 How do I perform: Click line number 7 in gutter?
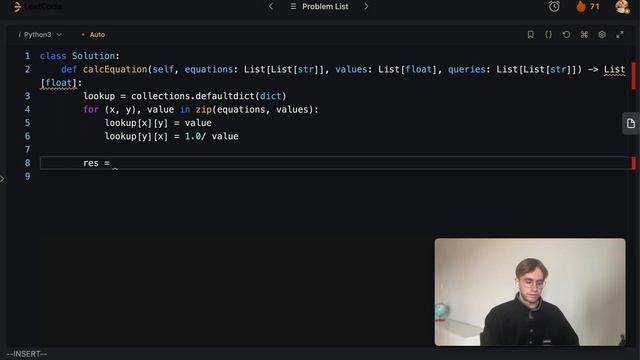click(x=27, y=150)
